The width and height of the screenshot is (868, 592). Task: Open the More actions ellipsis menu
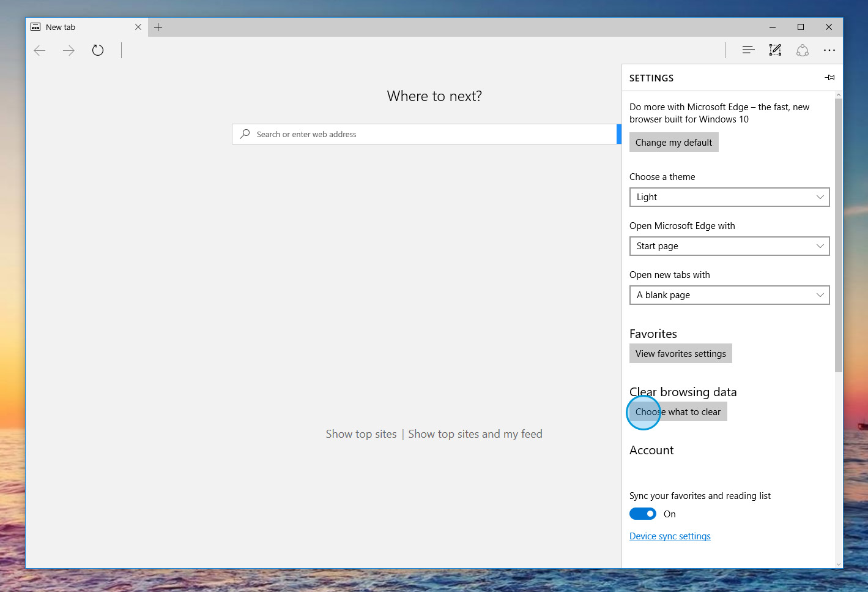829,50
